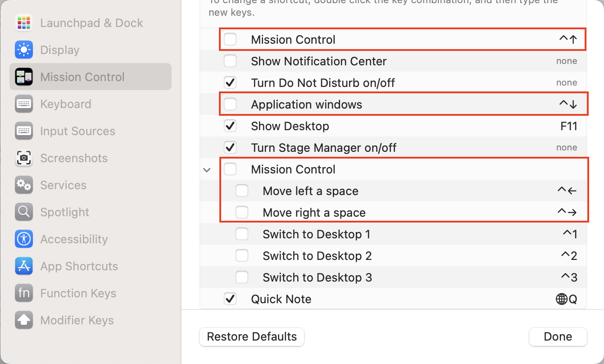This screenshot has height=364, width=604.
Task: Open the App Shortcuts icon
Action: [23, 266]
